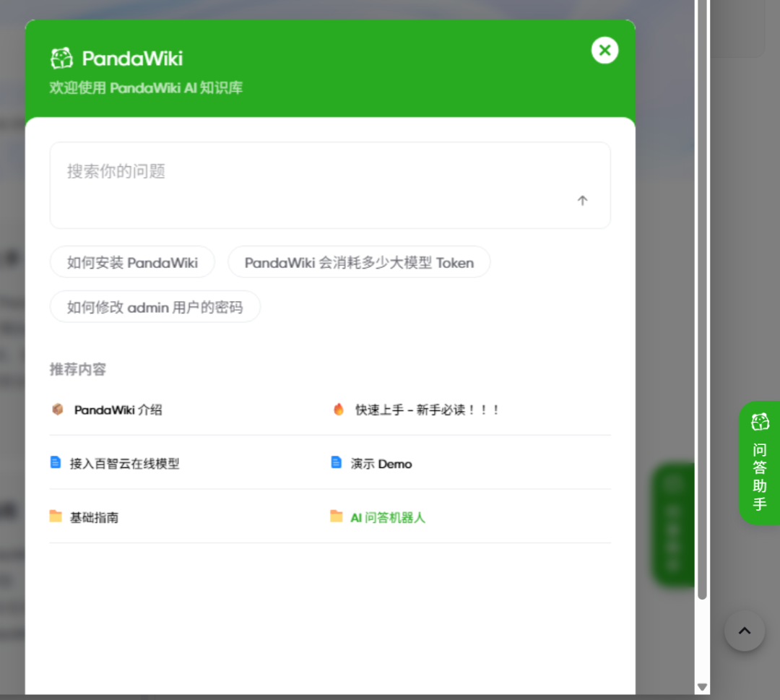Click the PandaWiki panda logo icon

[x=62, y=57]
